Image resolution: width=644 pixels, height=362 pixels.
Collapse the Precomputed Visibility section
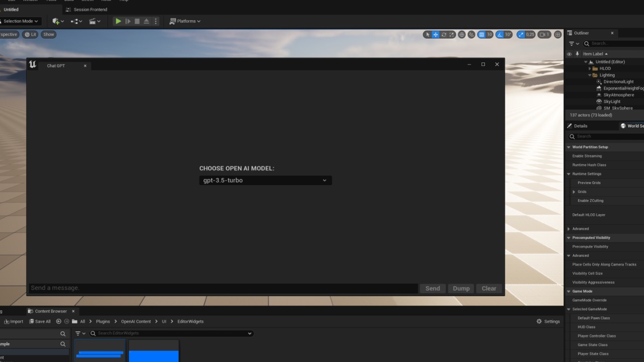tap(569, 238)
